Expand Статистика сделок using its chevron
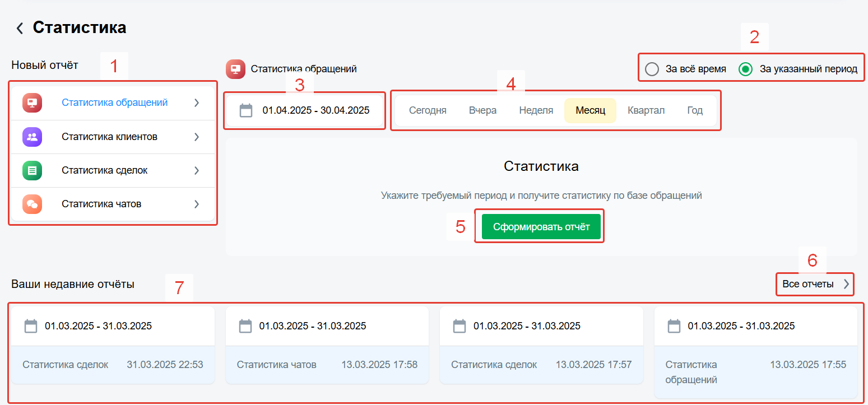This screenshot has width=868, height=405. click(197, 170)
